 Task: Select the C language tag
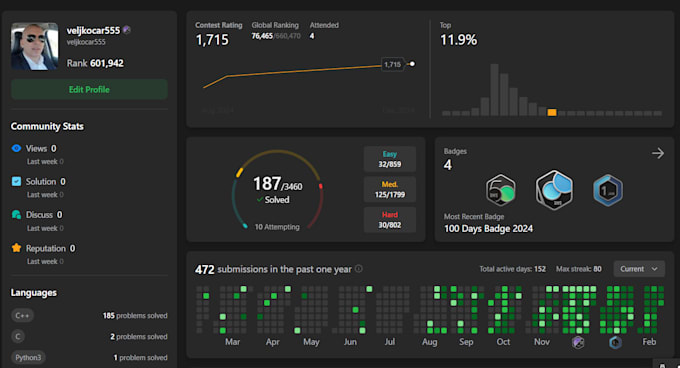click(18, 336)
